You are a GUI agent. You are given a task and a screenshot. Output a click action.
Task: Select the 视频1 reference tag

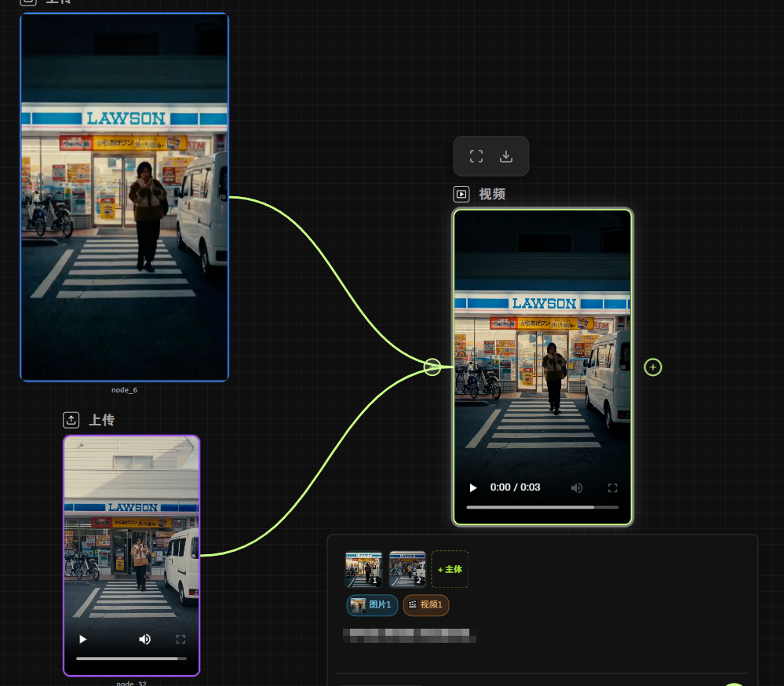click(426, 605)
